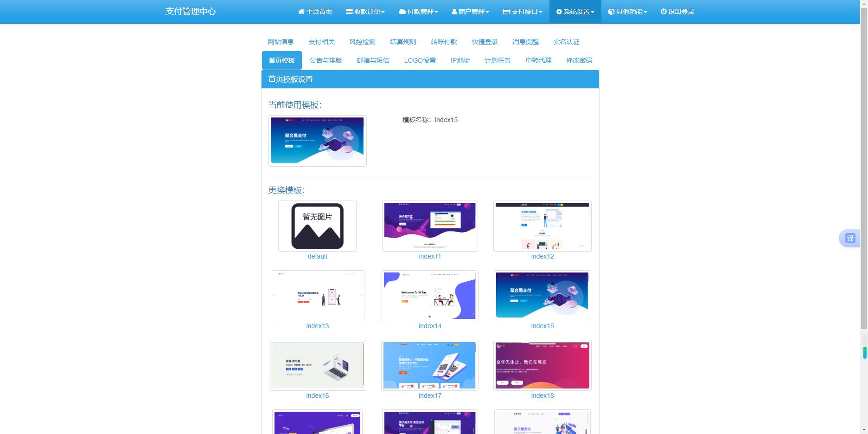Choose the index14 Welcome To XCPay thumbnail
868x434 pixels.
(x=430, y=296)
